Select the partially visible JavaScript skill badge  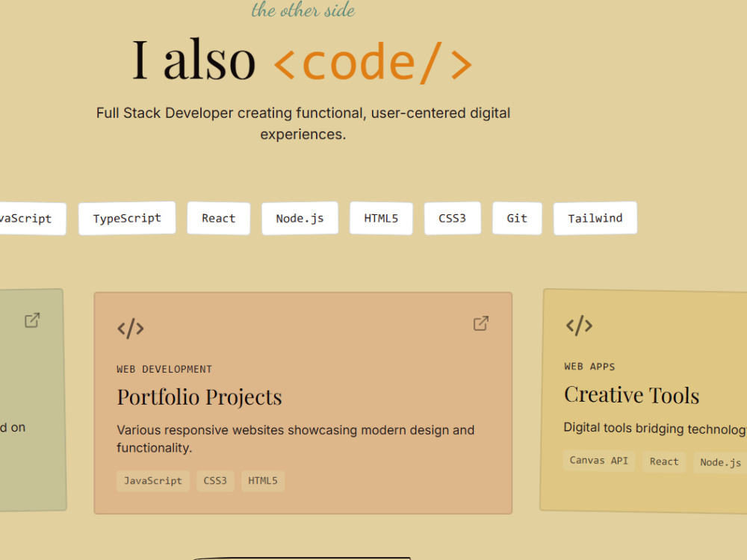click(x=31, y=219)
